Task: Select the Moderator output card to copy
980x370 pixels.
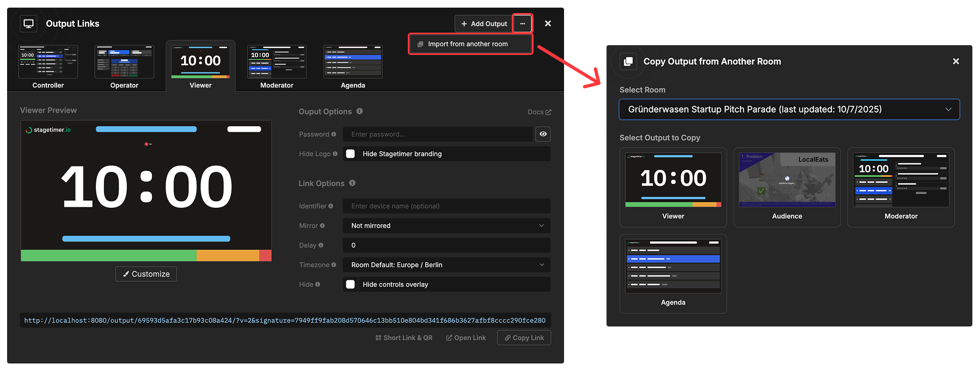Action: tap(901, 187)
